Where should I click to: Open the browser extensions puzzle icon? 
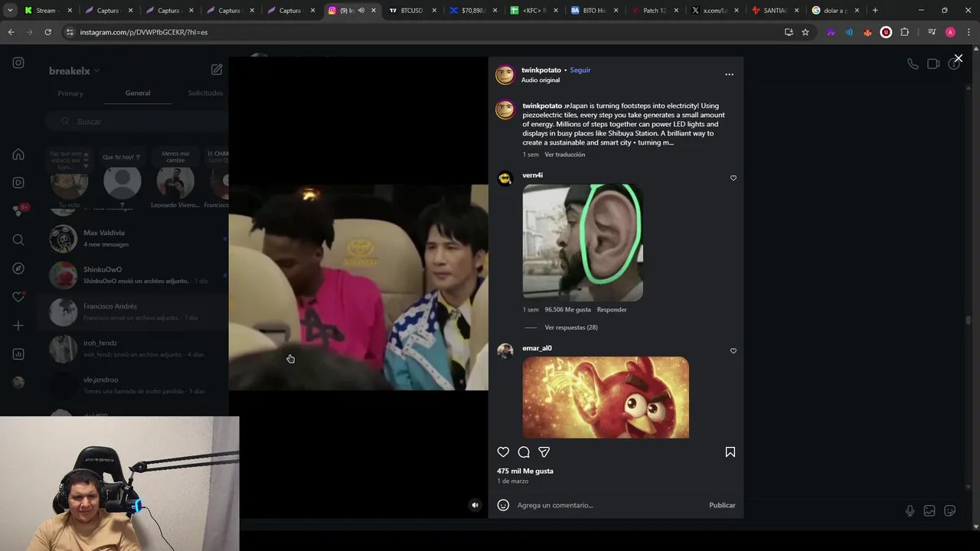click(x=904, y=32)
